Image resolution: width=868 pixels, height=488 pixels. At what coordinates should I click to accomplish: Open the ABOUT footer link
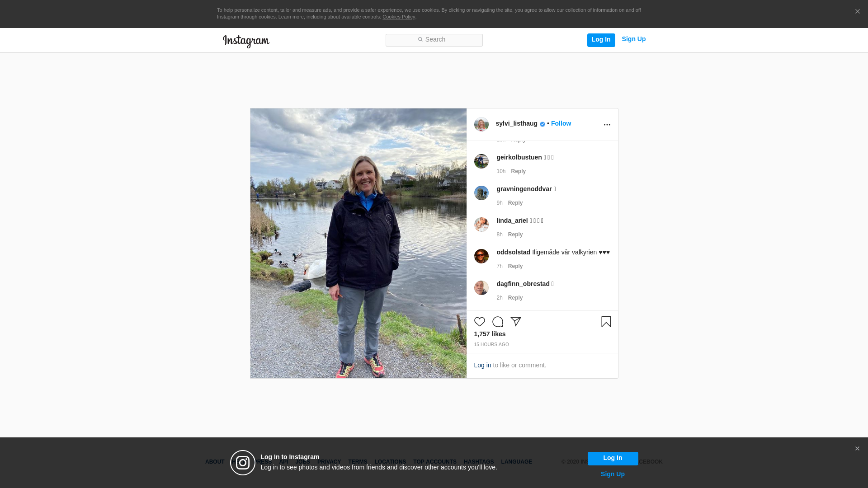(215, 462)
